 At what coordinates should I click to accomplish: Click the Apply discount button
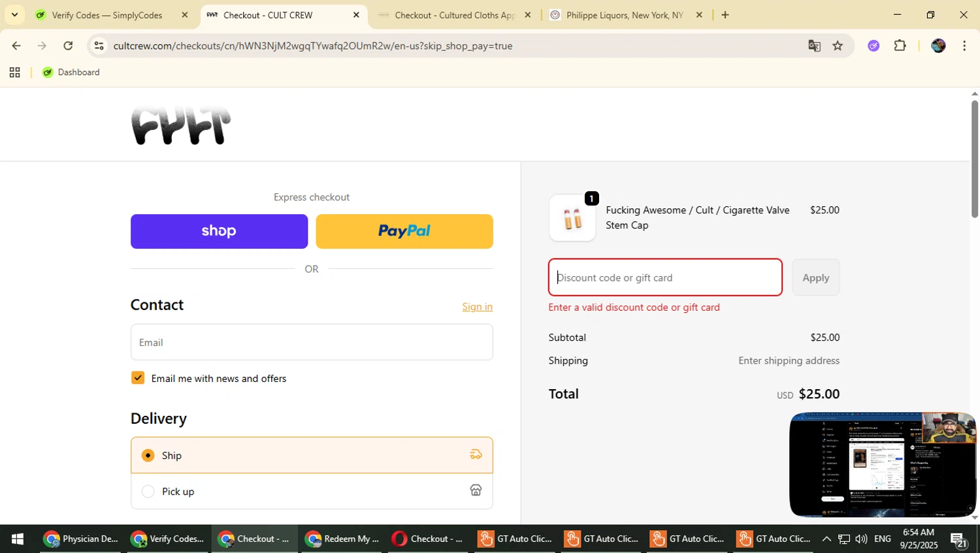pos(816,277)
